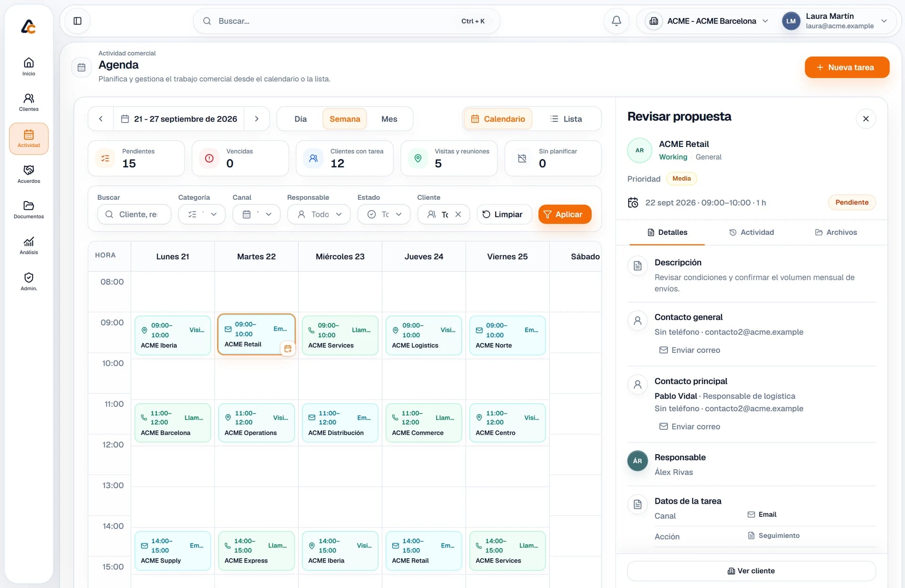Select the Detalles tab

[x=667, y=232]
